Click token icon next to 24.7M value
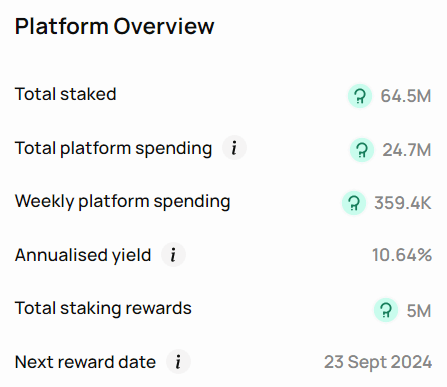 [362, 150]
